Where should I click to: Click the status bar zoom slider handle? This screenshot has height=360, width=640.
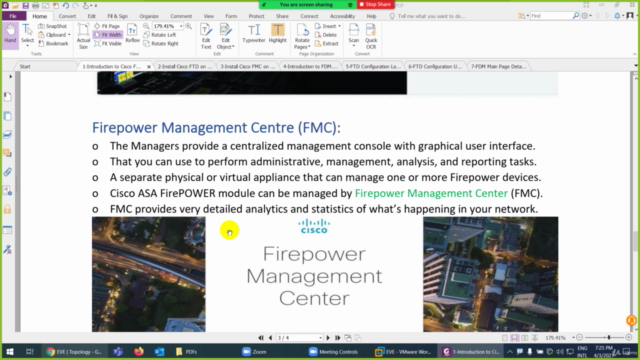609,338
